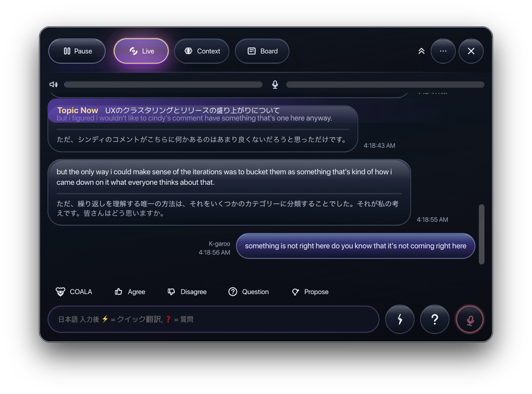
Task: Open the ellipsis more-options menu
Action: coord(443,51)
